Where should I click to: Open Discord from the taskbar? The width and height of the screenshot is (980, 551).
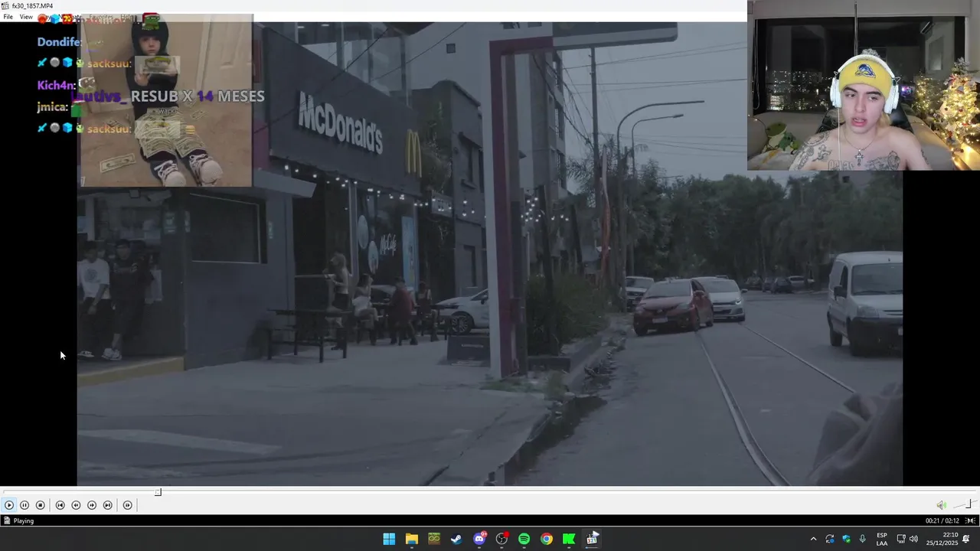point(479,539)
